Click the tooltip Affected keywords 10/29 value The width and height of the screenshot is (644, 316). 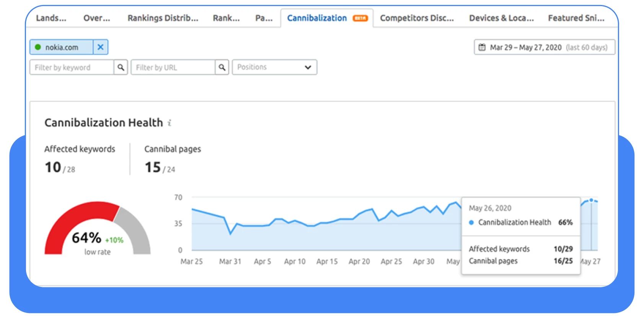point(563,249)
